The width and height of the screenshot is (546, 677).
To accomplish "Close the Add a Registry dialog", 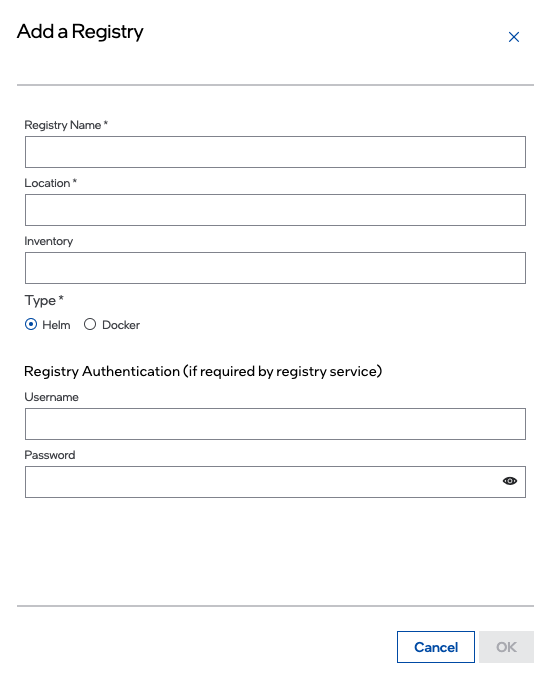I will 514,37.
